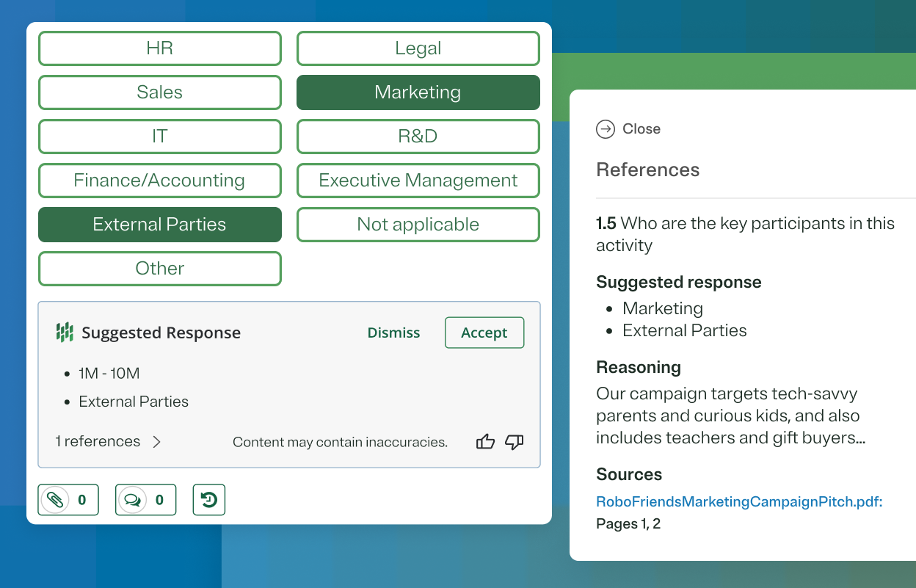Choose the Other category

(x=159, y=268)
